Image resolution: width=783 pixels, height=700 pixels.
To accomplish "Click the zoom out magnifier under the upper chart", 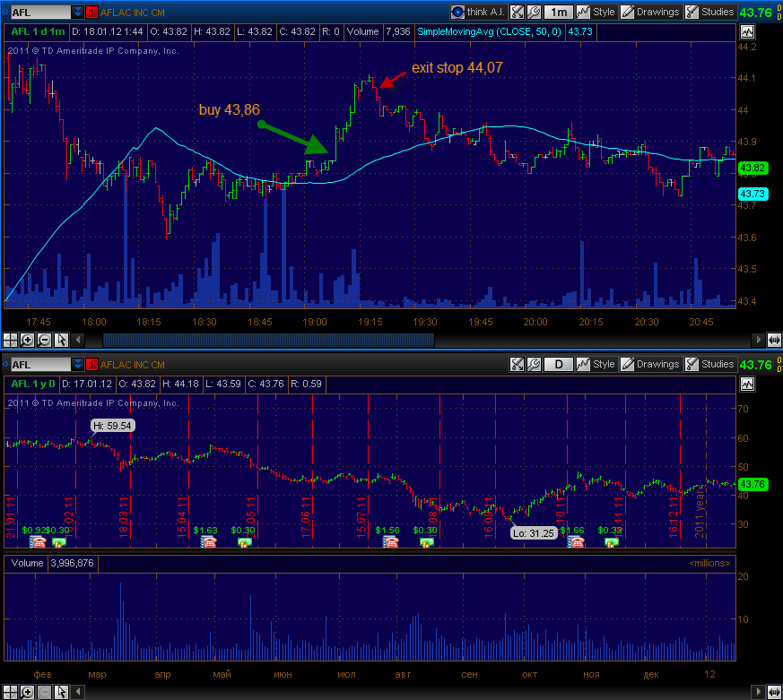I will (x=44, y=341).
